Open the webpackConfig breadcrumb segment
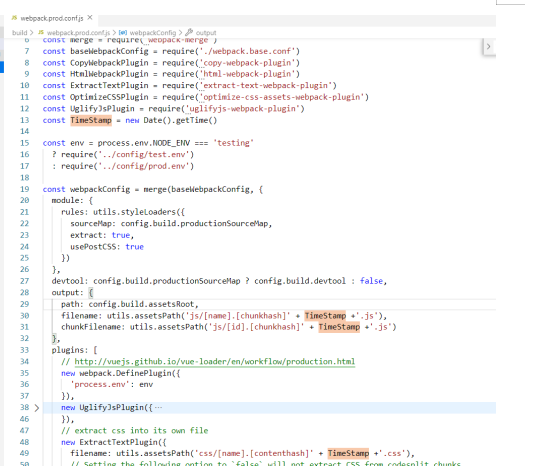Viewport: 557px width, 476px height. 153,33
